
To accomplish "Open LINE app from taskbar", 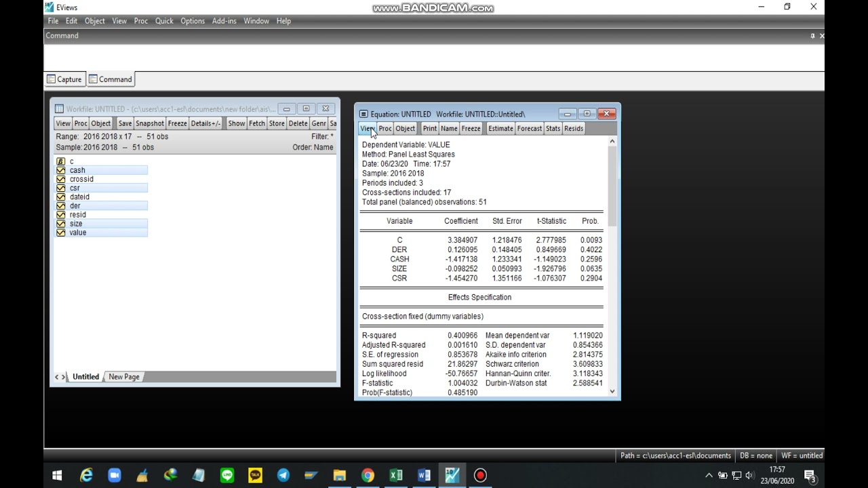I will coord(226,475).
